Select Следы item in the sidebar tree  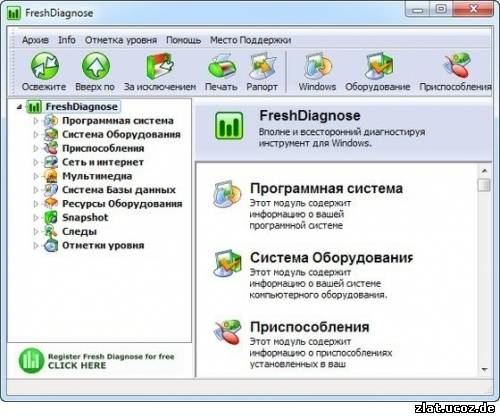tap(79, 232)
